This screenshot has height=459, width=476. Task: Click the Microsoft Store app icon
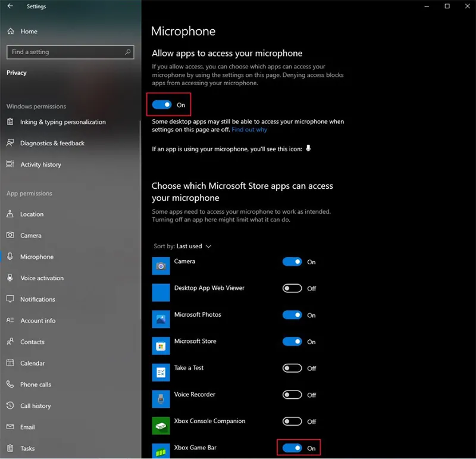point(161,346)
